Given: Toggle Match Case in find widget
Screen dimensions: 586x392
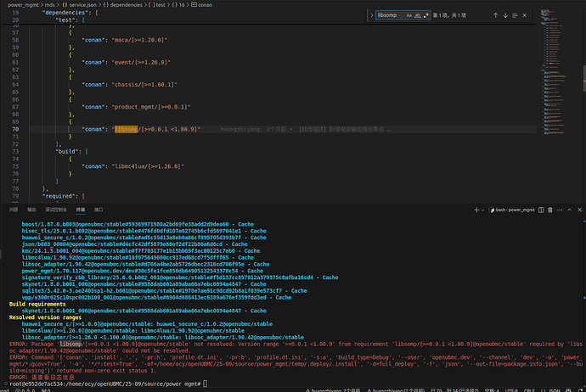Looking at the screenshot, I should 409,16.
